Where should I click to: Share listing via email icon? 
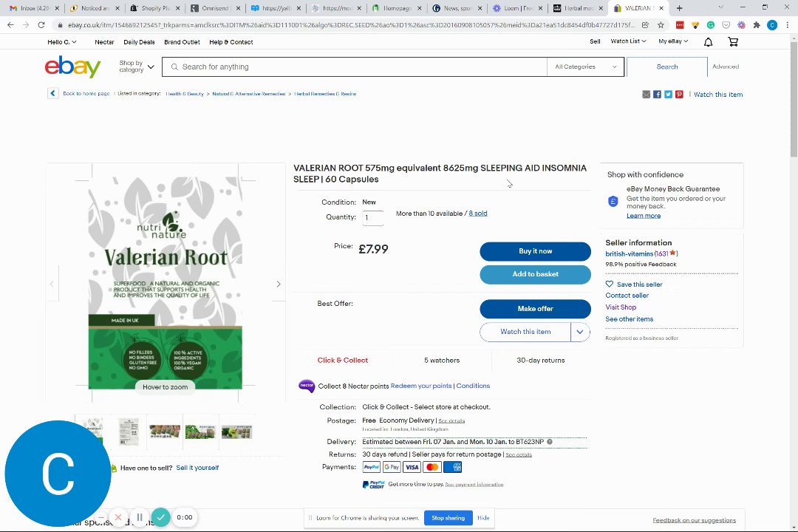(647, 94)
